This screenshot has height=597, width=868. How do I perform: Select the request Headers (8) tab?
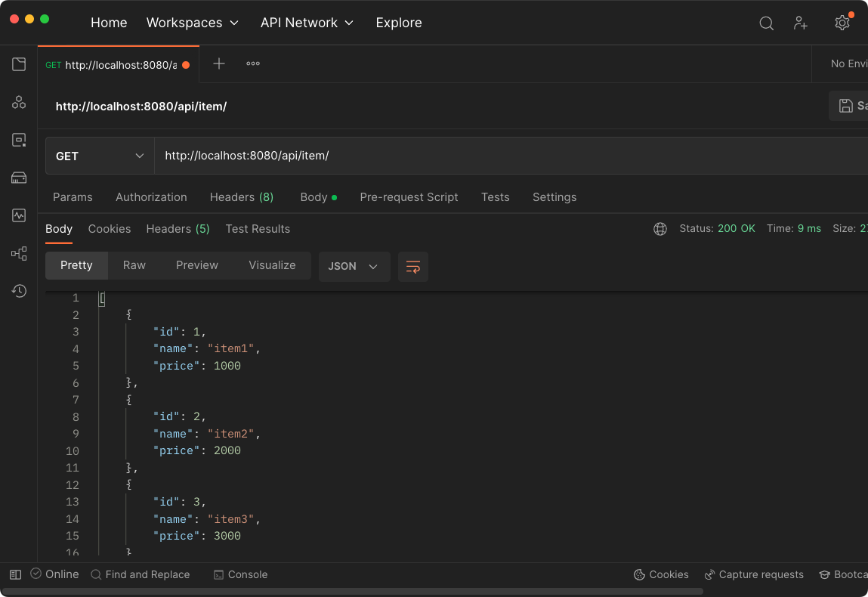[x=241, y=197]
